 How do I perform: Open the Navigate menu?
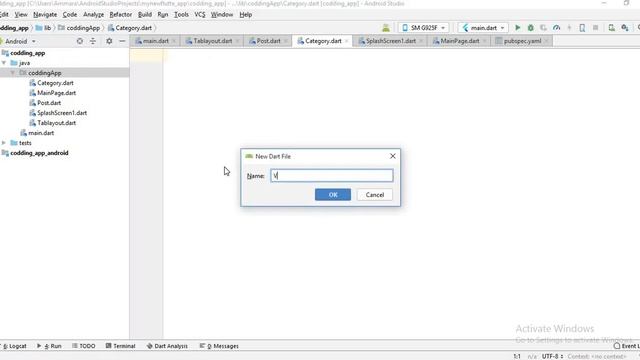coord(45,15)
